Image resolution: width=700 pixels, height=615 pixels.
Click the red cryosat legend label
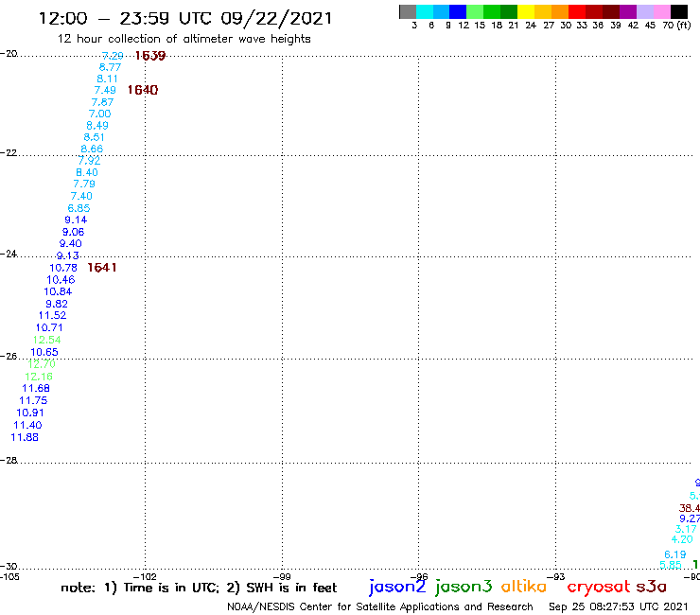(x=598, y=587)
